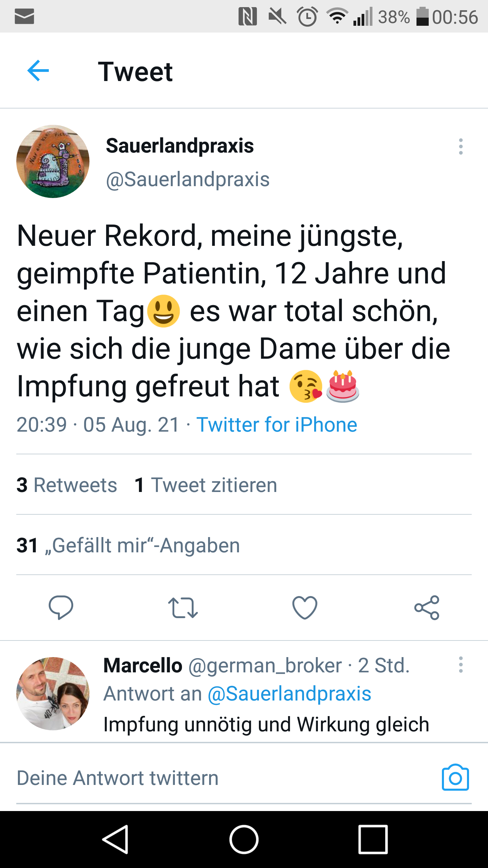Screen dimensions: 488x868
Task: View the 3 Retweets list
Action: (67, 485)
